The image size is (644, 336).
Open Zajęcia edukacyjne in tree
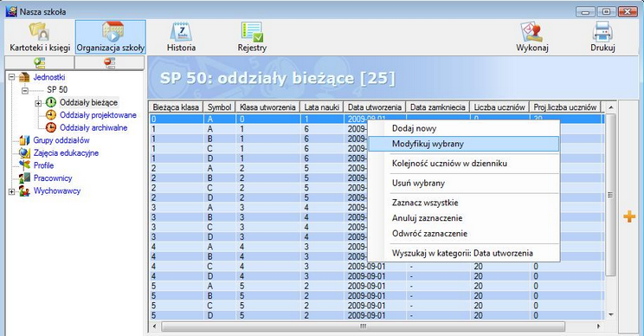[x=66, y=152]
